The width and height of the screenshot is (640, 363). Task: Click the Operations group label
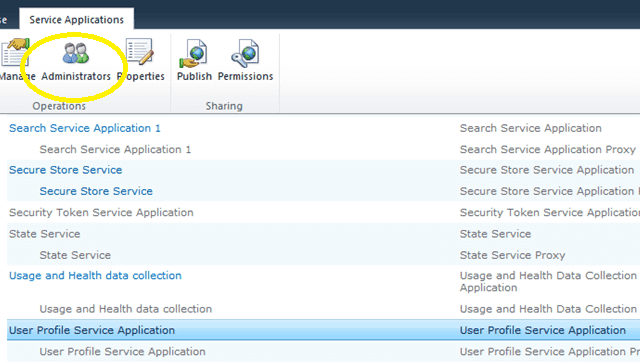tap(59, 106)
